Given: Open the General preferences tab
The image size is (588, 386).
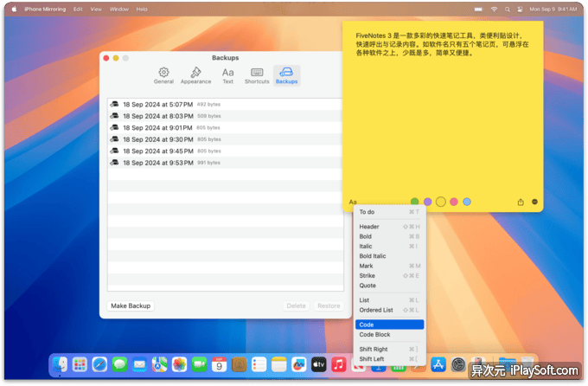Looking at the screenshot, I should coord(163,75).
